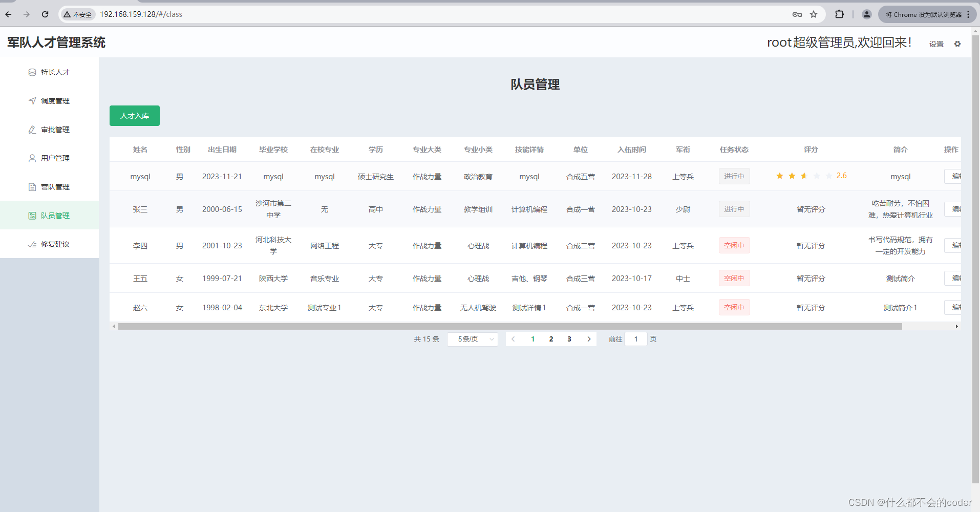Click the browser address bar URL

click(141, 14)
